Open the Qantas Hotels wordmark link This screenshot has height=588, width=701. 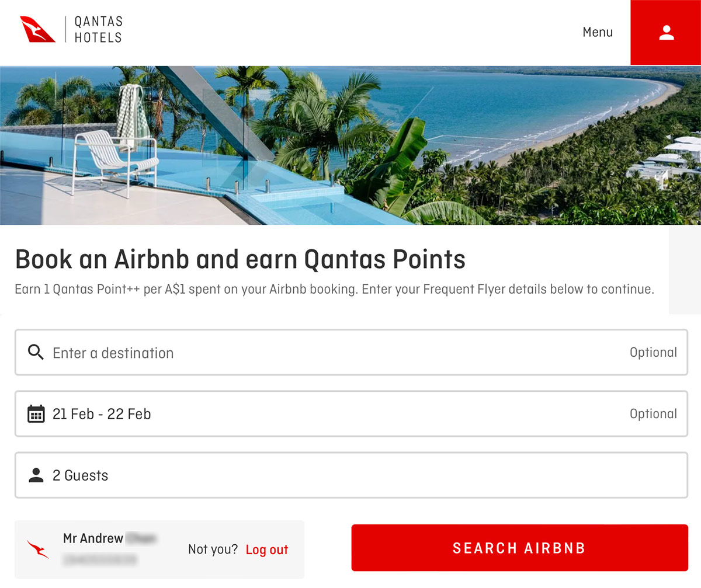(x=98, y=30)
